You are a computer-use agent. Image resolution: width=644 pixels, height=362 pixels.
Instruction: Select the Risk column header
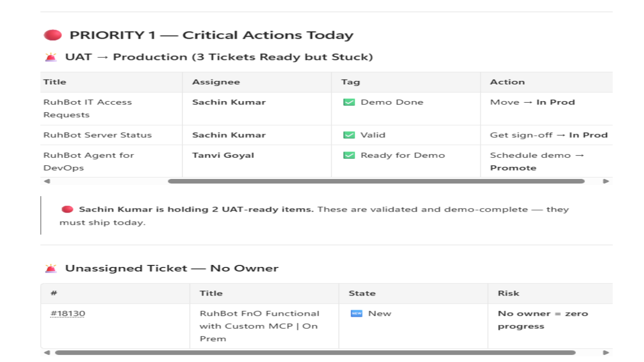pyautogui.click(x=550, y=293)
